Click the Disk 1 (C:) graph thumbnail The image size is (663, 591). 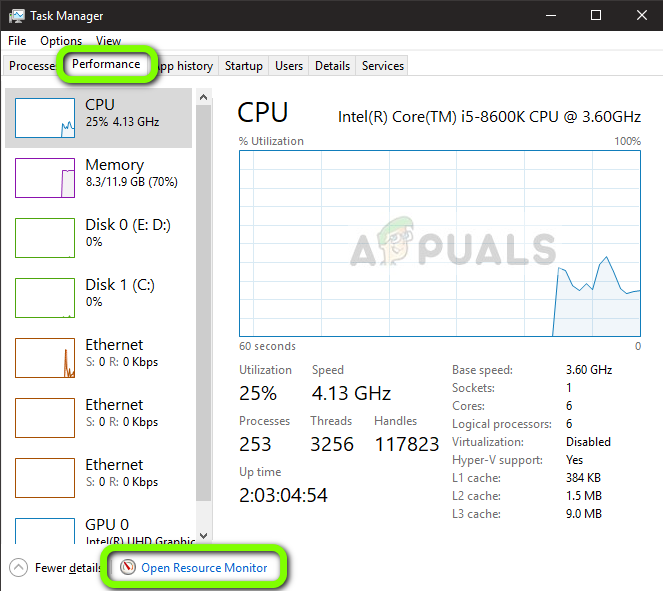coord(45,298)
